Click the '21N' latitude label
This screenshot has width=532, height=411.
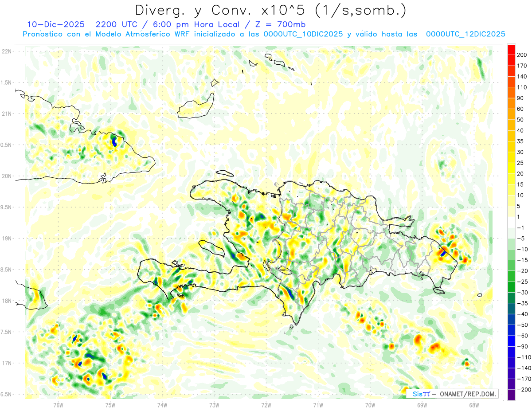pyautogui.click(x=6, y=114)
